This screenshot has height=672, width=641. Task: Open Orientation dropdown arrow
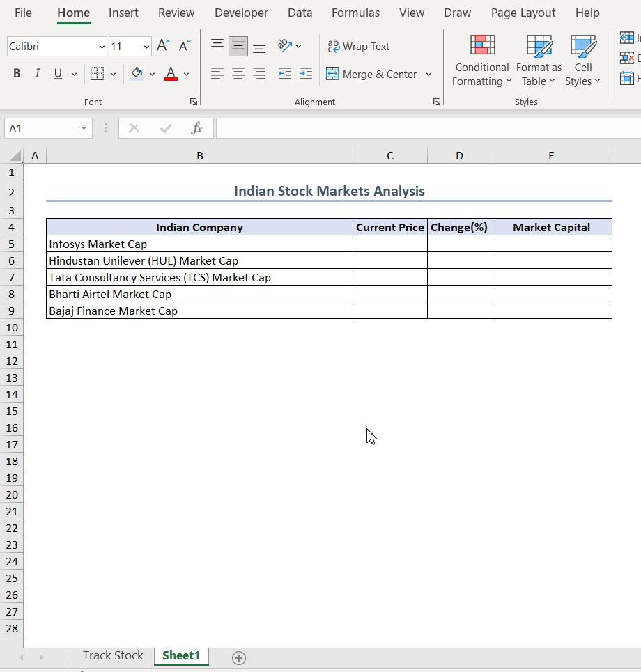(x=299, y=46)
